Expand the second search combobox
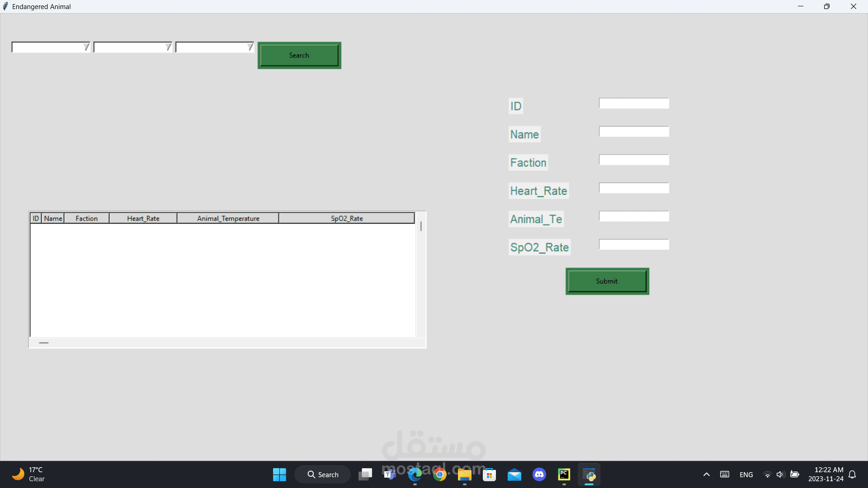868x488 pixels. (168, 47)
